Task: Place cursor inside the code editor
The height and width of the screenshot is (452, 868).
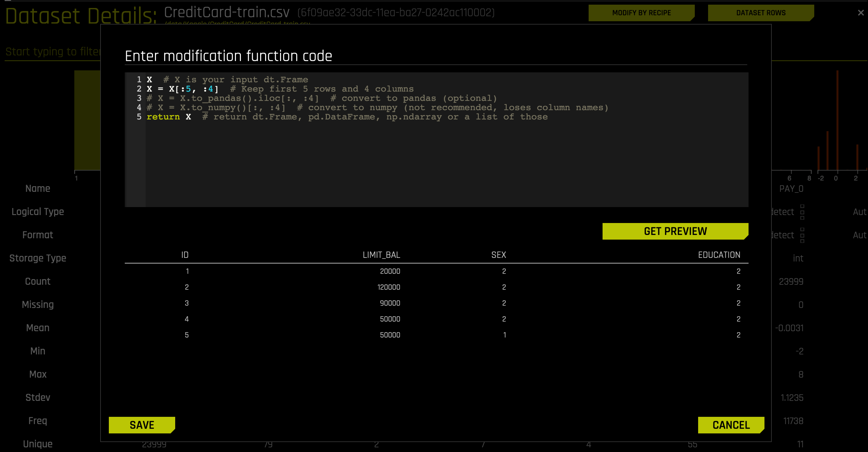Action: pyautogui.click(x=404, y=152)
